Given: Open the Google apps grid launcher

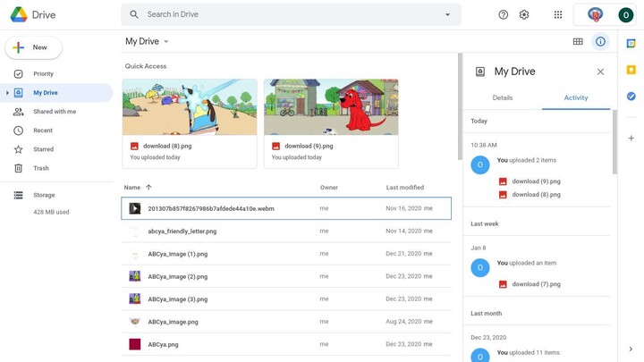Looking at the screenshot, I should tap(558, 14).
